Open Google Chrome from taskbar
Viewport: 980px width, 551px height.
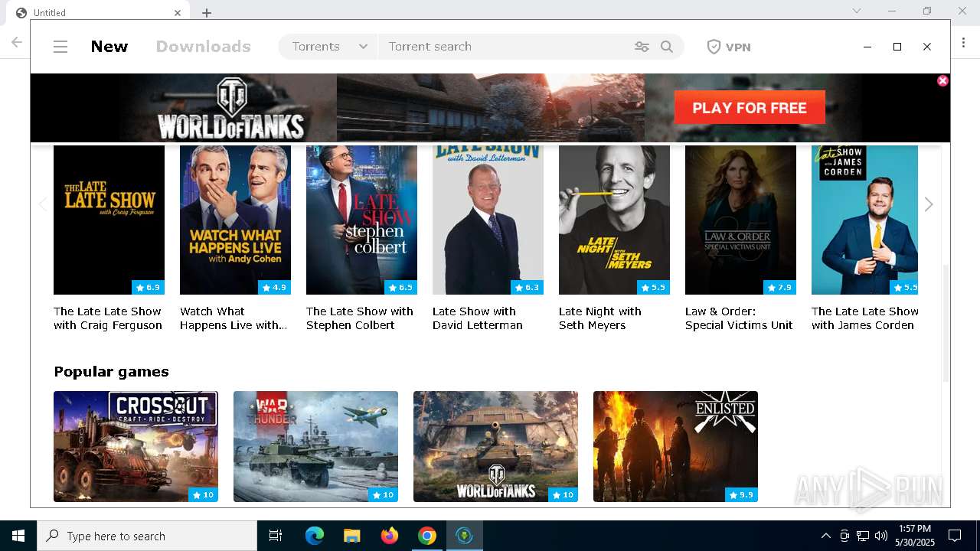pyautogui.click(x=427, y=536)
